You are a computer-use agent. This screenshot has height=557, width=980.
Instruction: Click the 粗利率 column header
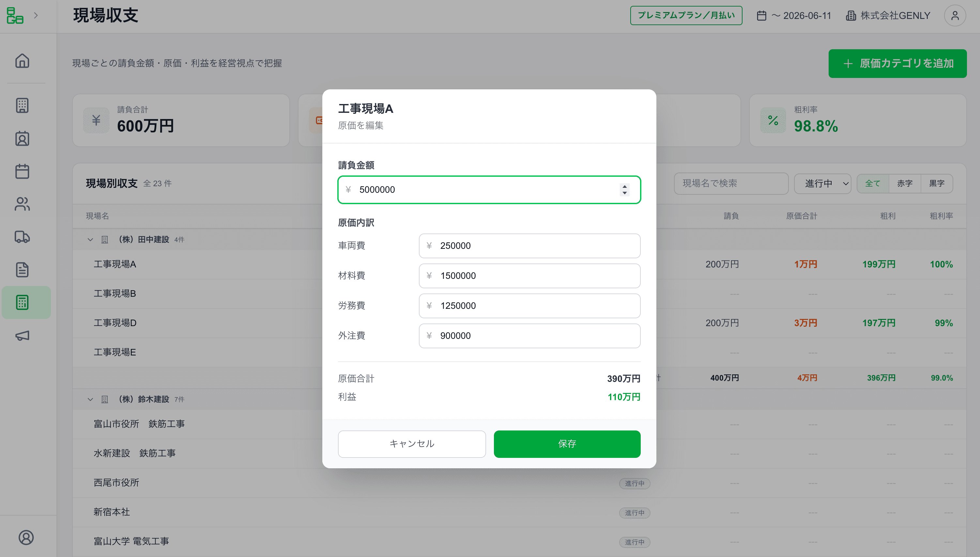(942, 216)
